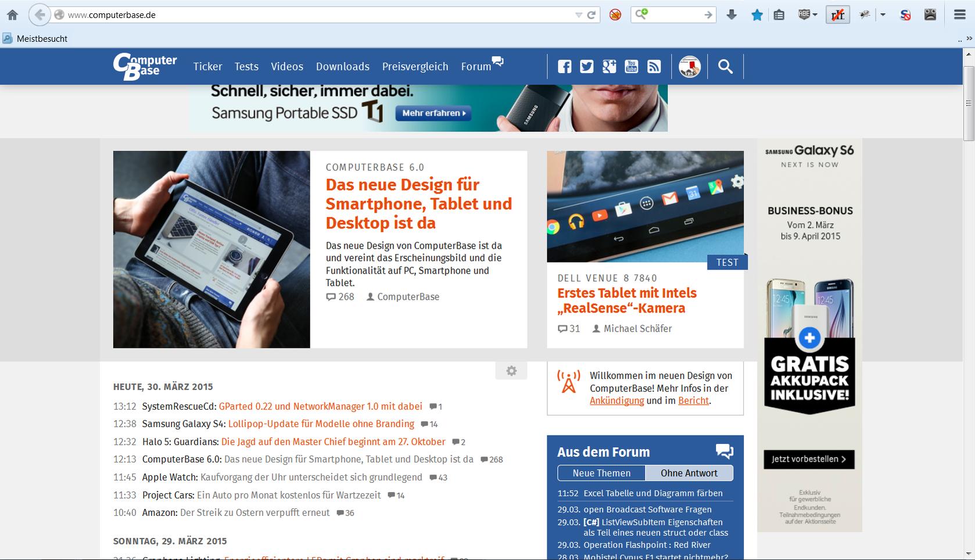Open the Firefox hamburger menu

point(960,15)
